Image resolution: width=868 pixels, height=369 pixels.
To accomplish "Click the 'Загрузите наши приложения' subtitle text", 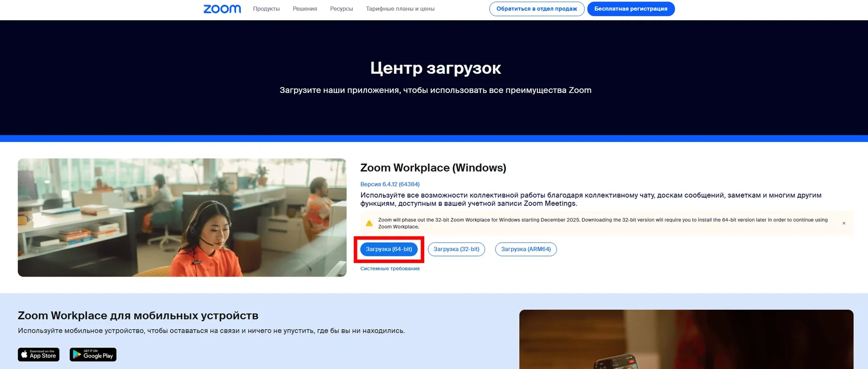I will tap(436, 90).
